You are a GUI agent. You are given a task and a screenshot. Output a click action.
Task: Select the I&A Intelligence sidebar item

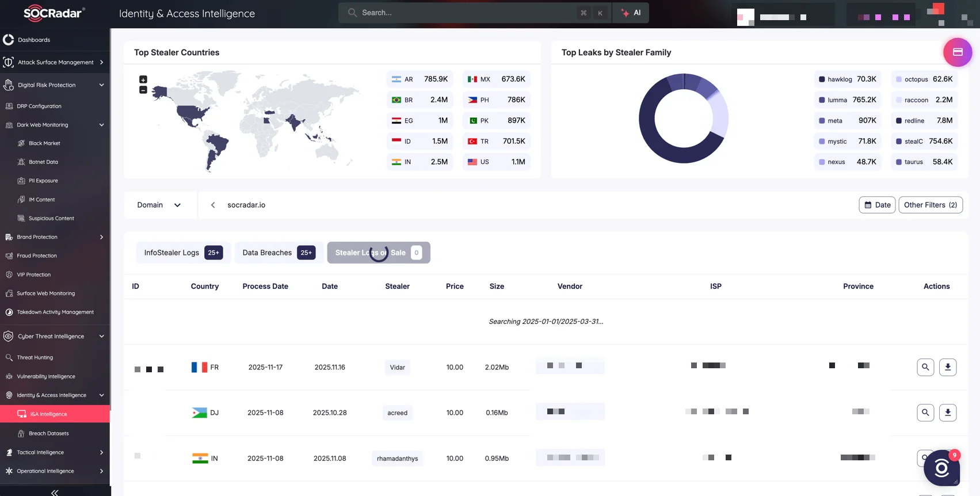point(55,414)
